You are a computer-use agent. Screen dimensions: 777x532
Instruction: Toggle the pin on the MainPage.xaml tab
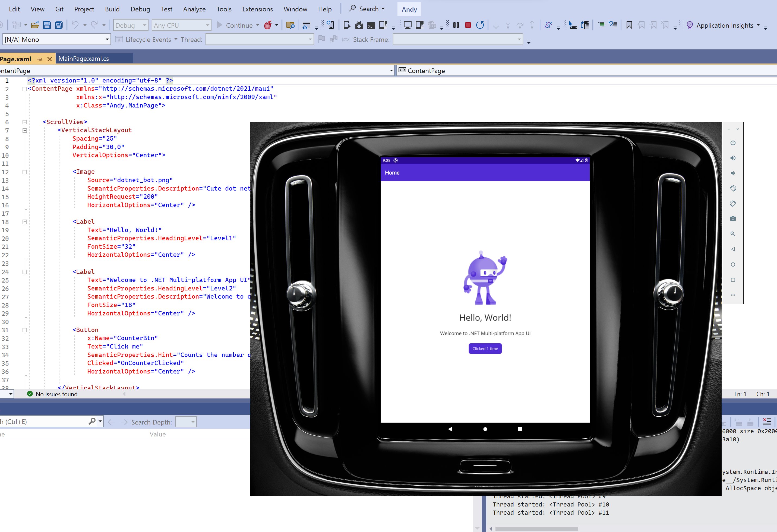pyautogui.click(x=40, y=59)
